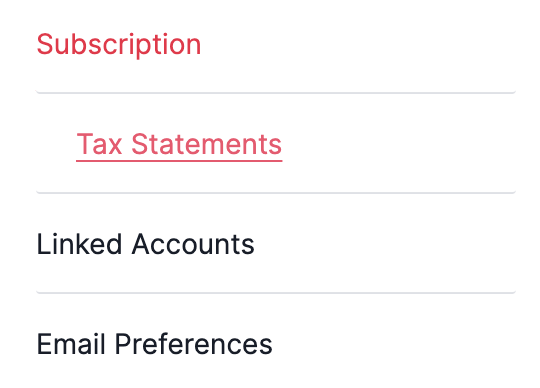Open Linked Accounts settings
The height and width of the screenshot is (388, 540).
click(145, 244)
